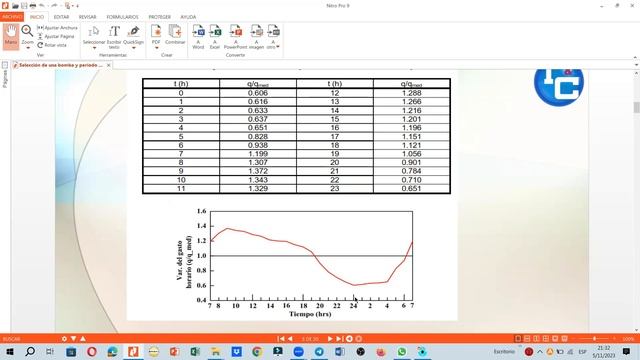Image resolution: width=640 pixels, height=360 pixels.
Task: Open the QuickSign tool
Action: pyautogui.click(x=133, y=35)
